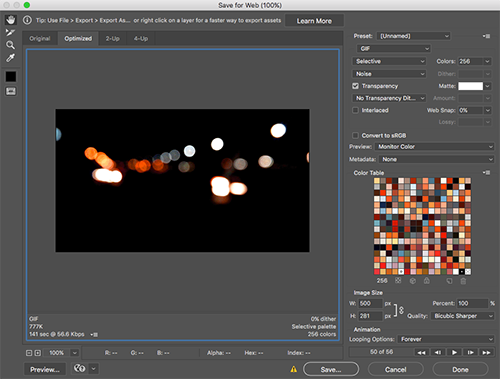Click the Learn More button
The width and height of the screenshot is (500, 379).
click(x=314, y=21)
